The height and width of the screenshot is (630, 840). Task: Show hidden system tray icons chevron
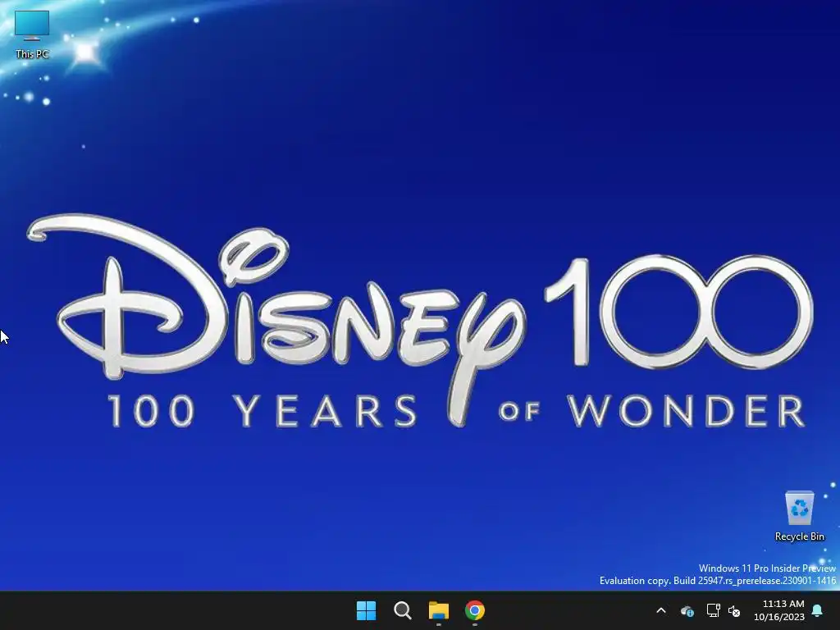[661, 610]
